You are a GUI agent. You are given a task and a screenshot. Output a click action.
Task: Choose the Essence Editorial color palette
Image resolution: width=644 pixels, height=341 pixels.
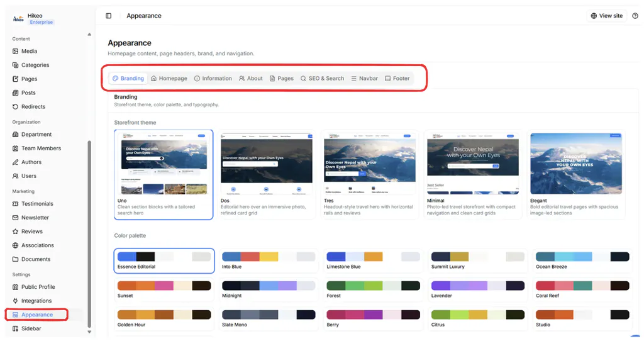coord(164,261)
